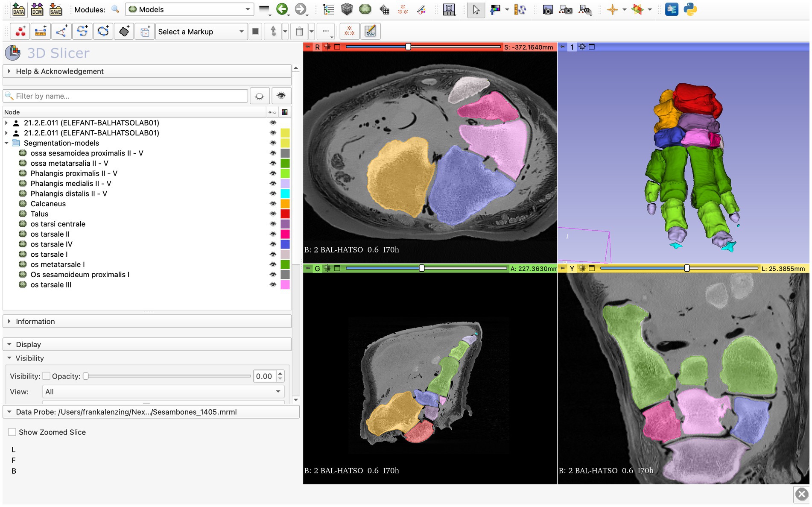Click the screenshot capture camera icon
812x507 pixels.
click(547, 9)
